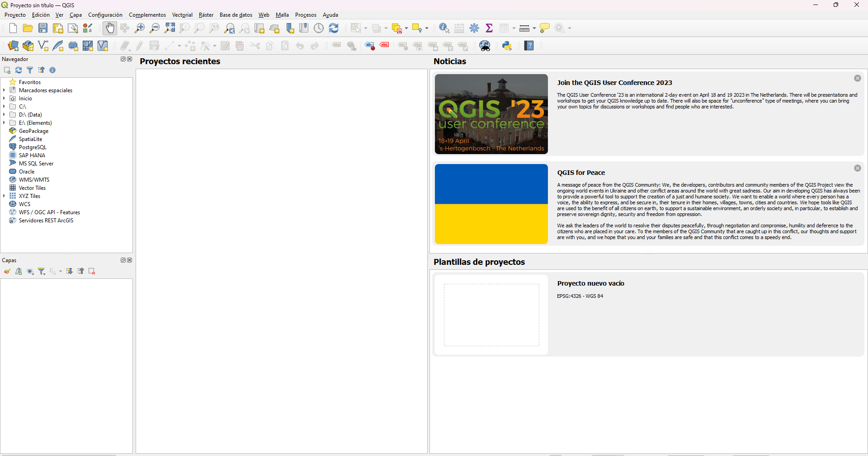The image size is (868, 456).
Task: Activate the Identify Features tool
Action: 444,28
